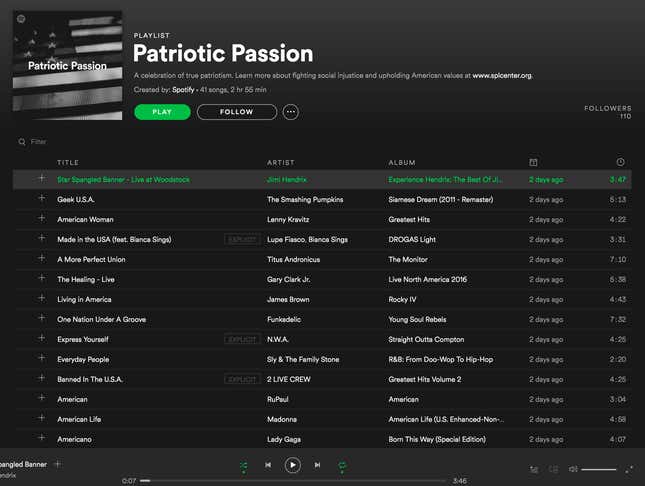Open Spotify creator profile link
Viewport: 645px width, 486px height.
[183, 90]
